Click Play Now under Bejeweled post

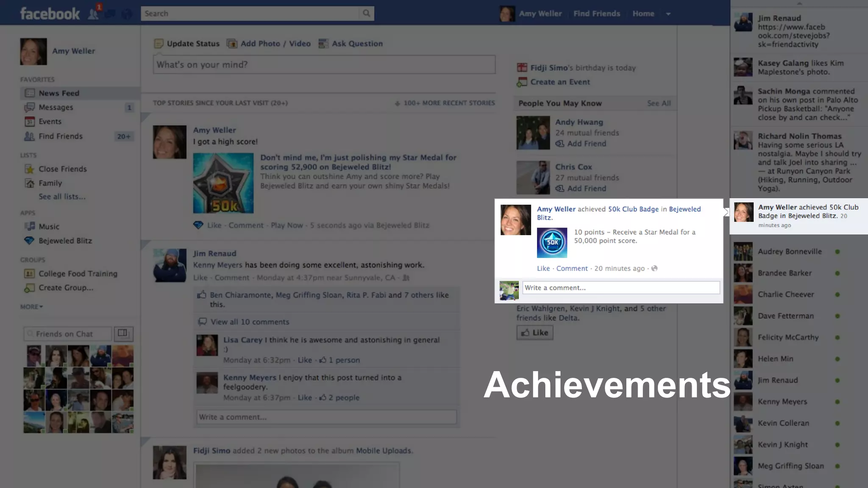287,225
